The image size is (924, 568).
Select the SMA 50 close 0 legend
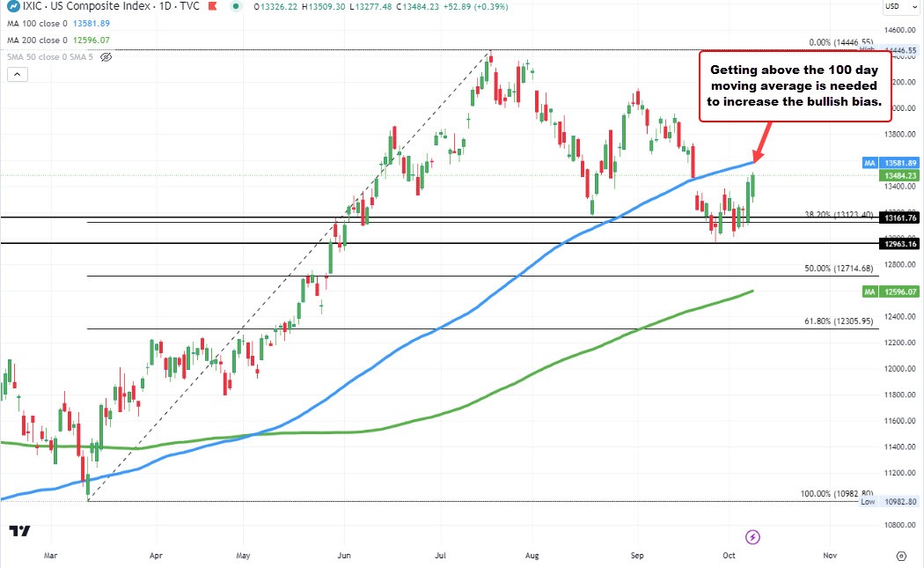coord(50,57)
